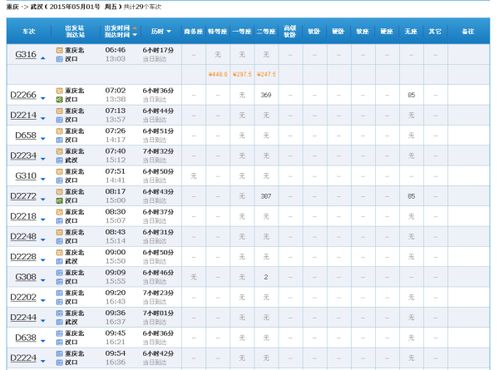This screenshot has width=499, height=370.
Task: Click D2244 arrival station icon
Action: point(59,322)
